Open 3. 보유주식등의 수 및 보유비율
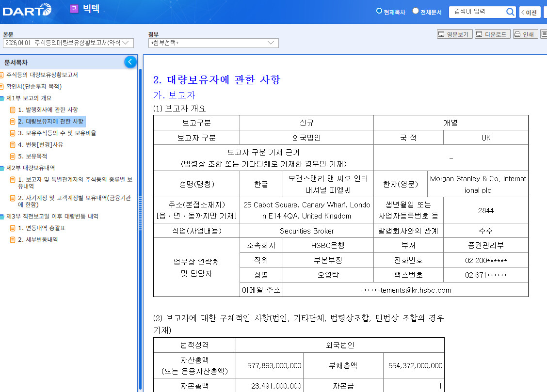This screenshot has height=392, width=547. (57, 133)
